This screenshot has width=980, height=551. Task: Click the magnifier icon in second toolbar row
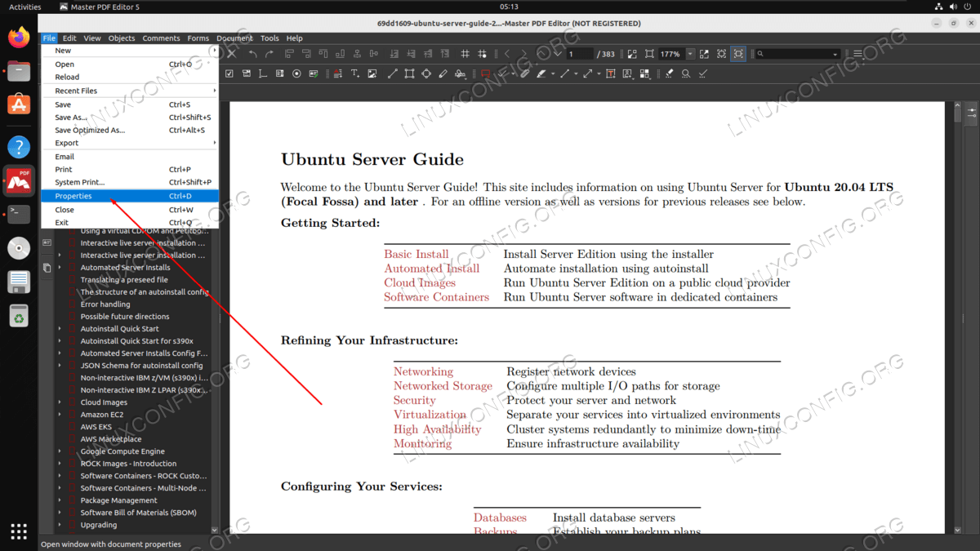pyautogui.click(x=686, y=73)
